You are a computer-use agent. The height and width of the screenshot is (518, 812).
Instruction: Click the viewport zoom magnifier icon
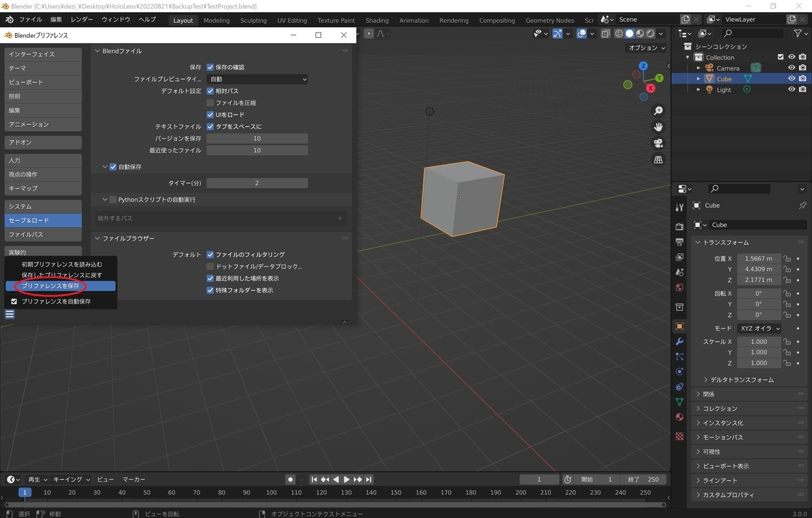coord(658,111)
